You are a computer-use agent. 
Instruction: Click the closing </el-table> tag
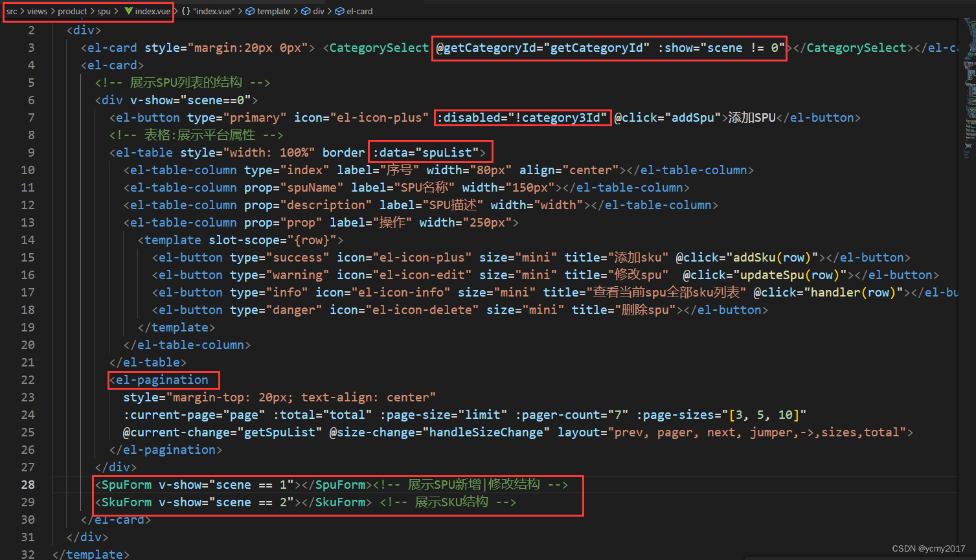point(148,363)
